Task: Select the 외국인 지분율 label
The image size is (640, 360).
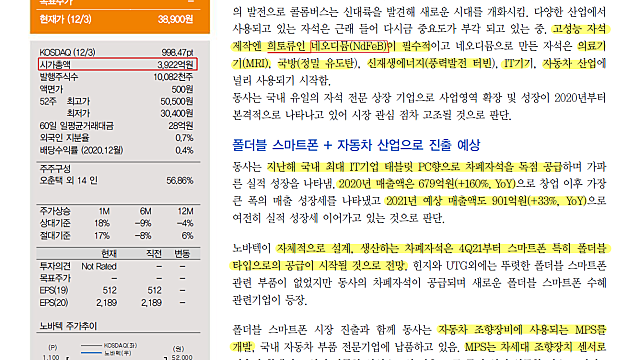Action: tap(64, 138)
